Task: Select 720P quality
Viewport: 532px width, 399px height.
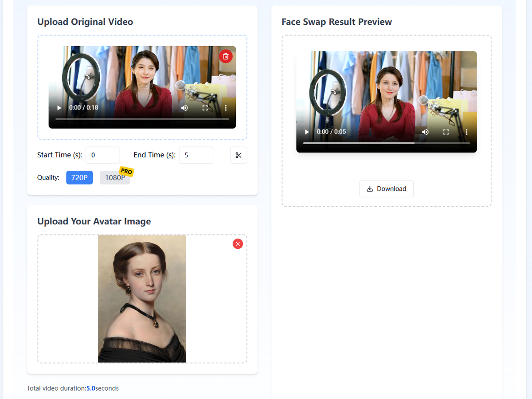Action: pos(79,177)
